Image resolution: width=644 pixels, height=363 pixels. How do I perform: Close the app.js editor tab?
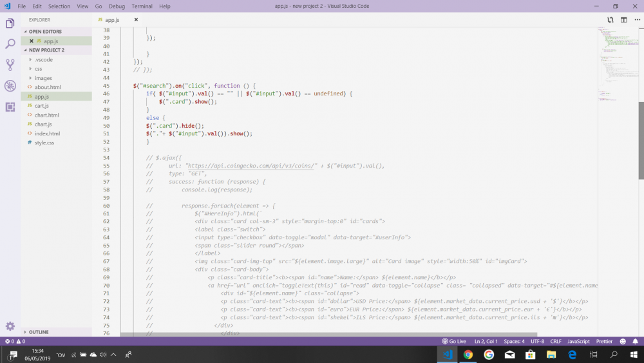(136, 20)
